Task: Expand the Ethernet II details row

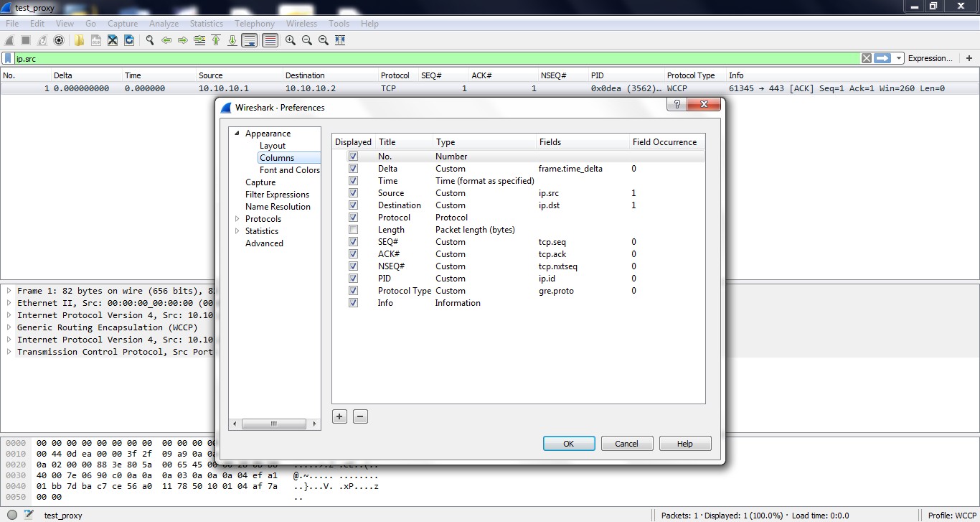Action: click(x=9, y=303)
